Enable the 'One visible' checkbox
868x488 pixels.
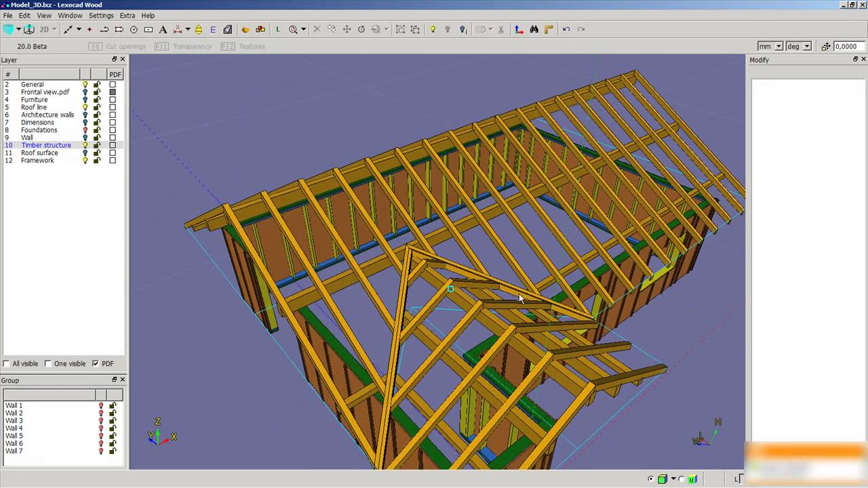click(x=47, y=363)
